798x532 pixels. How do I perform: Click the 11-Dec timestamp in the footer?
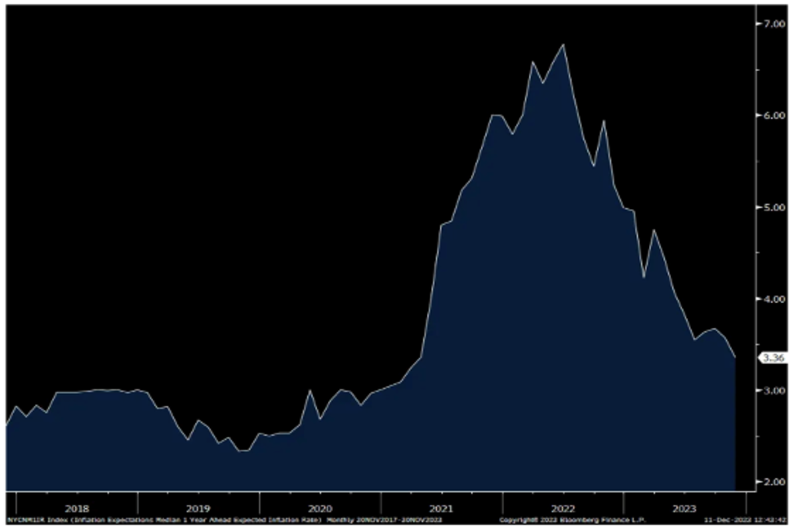tap(746, 519)
